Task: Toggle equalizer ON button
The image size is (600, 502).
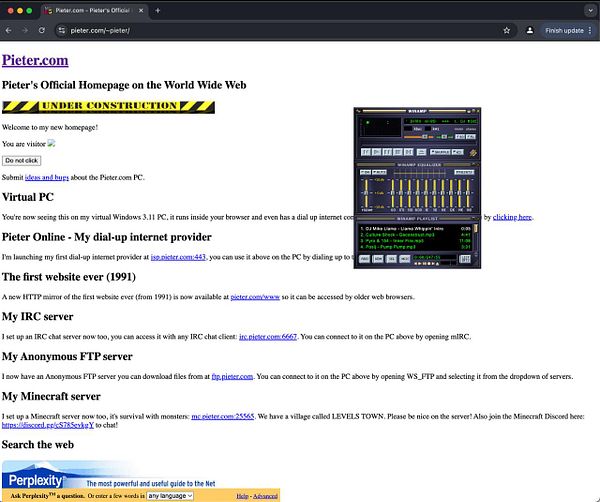Action: click(365, 172)
